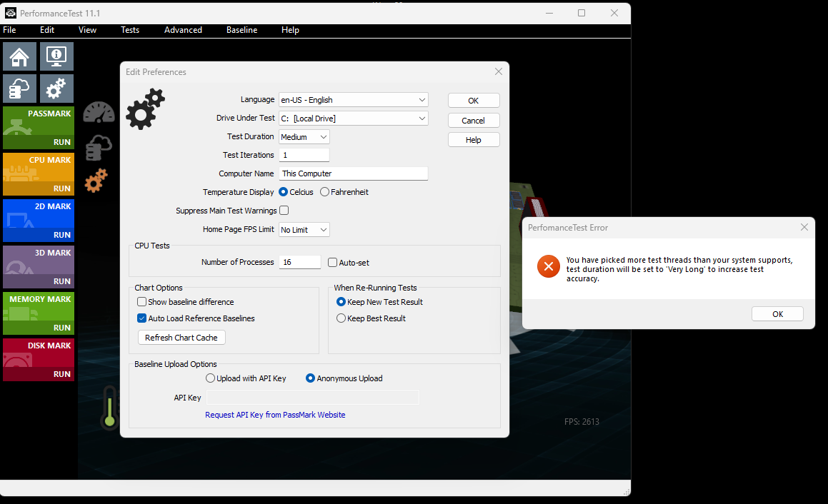This screenshot has width=828, height=504.
Task: Run the PASSMARK overall test tile
Action: [x=39, y=128]
